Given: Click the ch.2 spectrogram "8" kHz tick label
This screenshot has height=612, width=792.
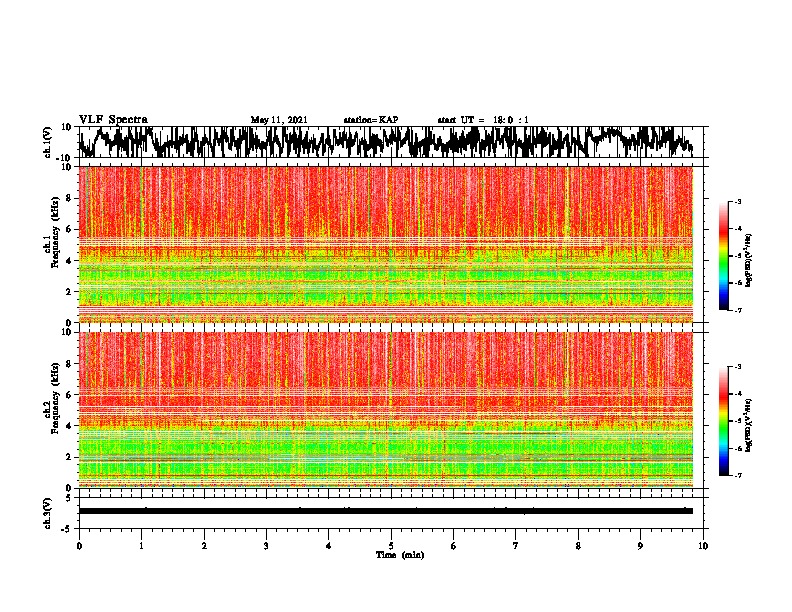Looking at the screenshot, I should (x=69, y=364).
